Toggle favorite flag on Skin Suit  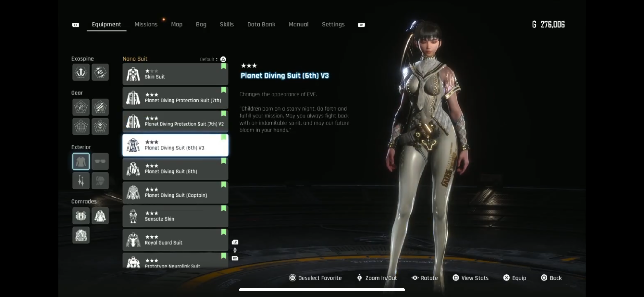[224, 66]
